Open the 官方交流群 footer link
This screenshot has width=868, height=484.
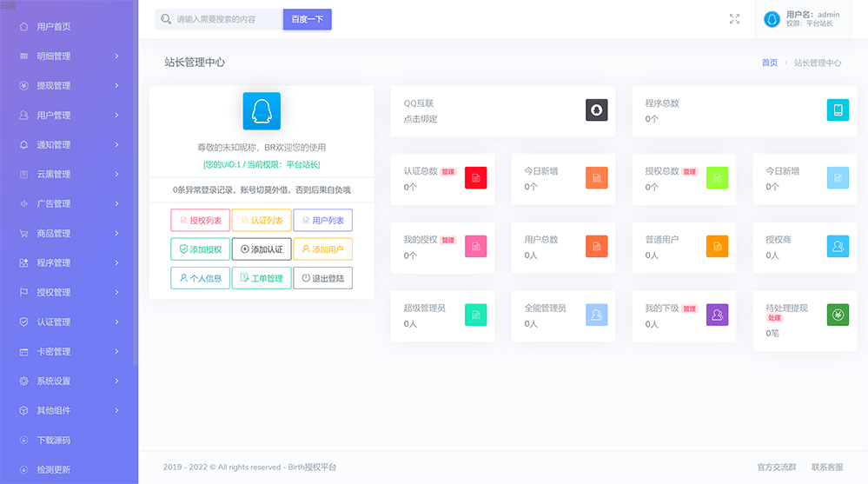tap(777, 467)
